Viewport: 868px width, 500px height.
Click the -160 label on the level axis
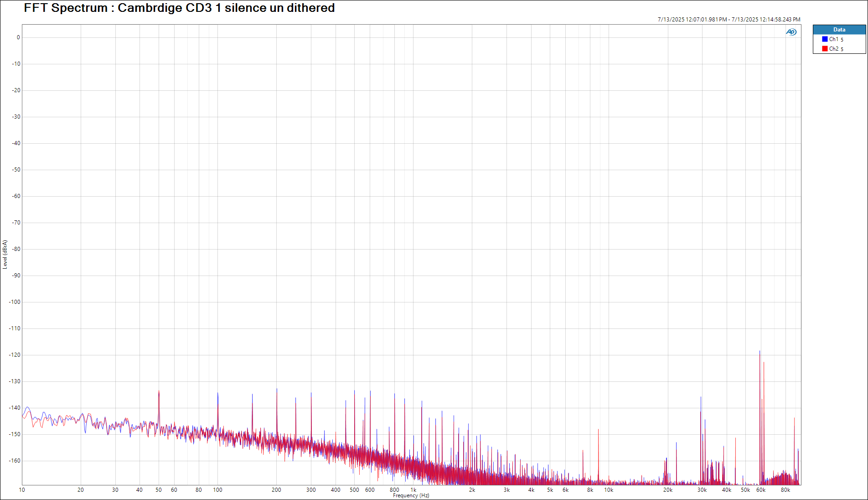click(x=15, y=461)
